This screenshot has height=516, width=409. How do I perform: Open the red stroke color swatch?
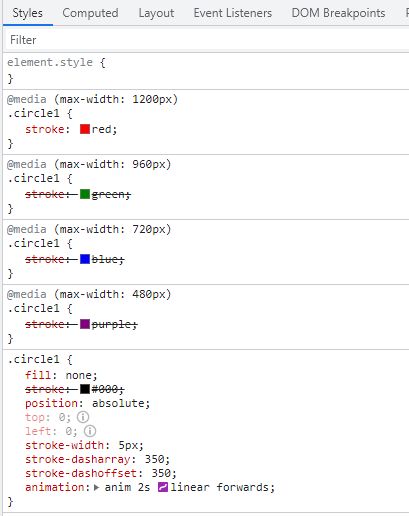(x=85, y=129)
